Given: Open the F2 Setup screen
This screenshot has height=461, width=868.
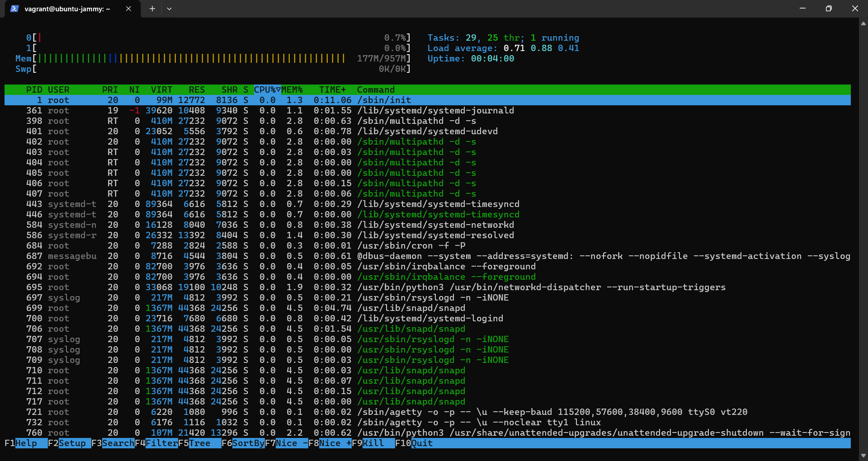Looking at the screenshot, I should click(68, 443).
